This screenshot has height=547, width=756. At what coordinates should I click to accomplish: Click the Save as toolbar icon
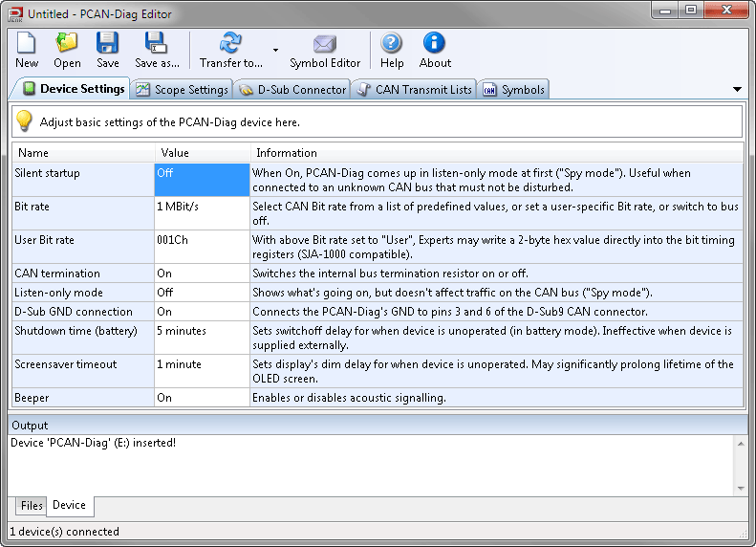(157, 44)
